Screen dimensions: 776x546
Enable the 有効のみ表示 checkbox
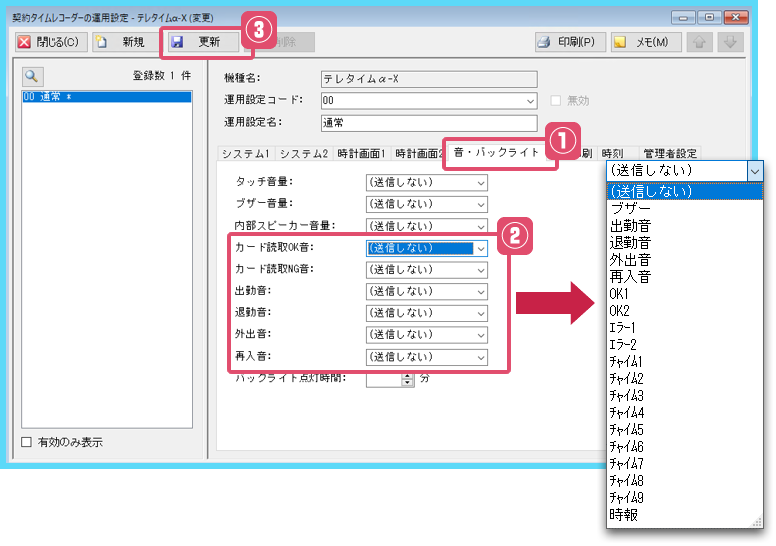(x=27, y=442)
